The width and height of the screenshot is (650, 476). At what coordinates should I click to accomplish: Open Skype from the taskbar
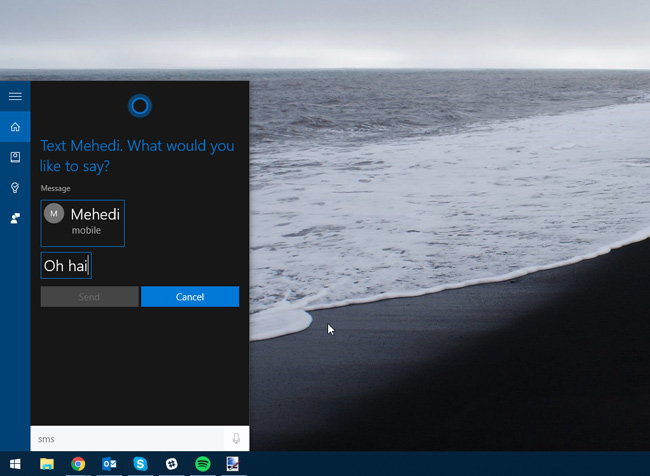pos(140,464)
